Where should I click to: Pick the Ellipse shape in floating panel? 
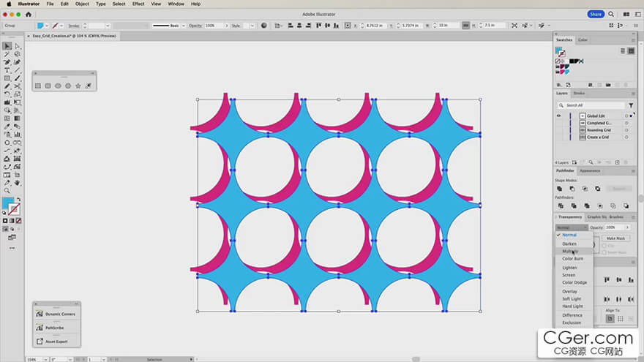tap(58, 86)
